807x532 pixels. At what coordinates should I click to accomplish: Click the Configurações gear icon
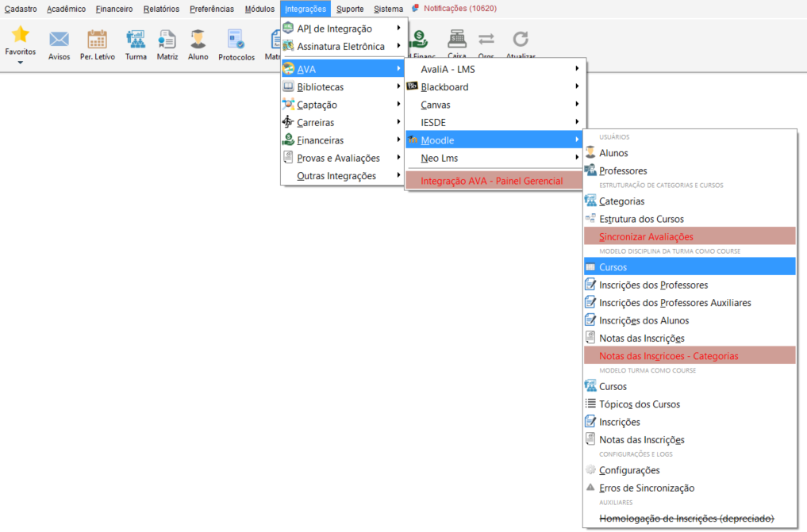(x=590, y=469)
